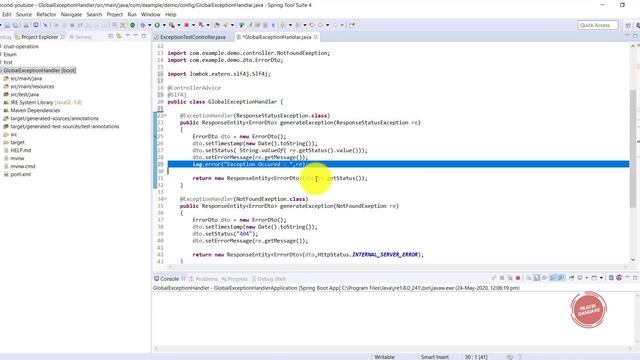Image resolution: width=640 pixels, height=360 pixels.
Task: Open the Refactor menu
Action: (46, 14)
